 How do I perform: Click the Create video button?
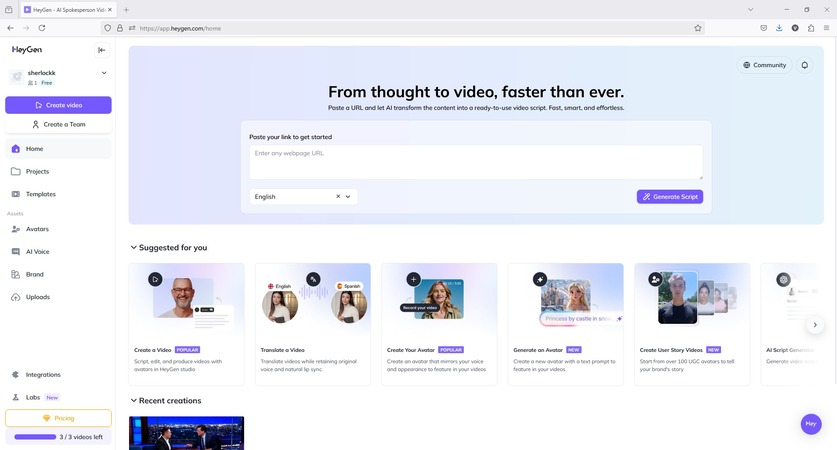pos(58,105)
